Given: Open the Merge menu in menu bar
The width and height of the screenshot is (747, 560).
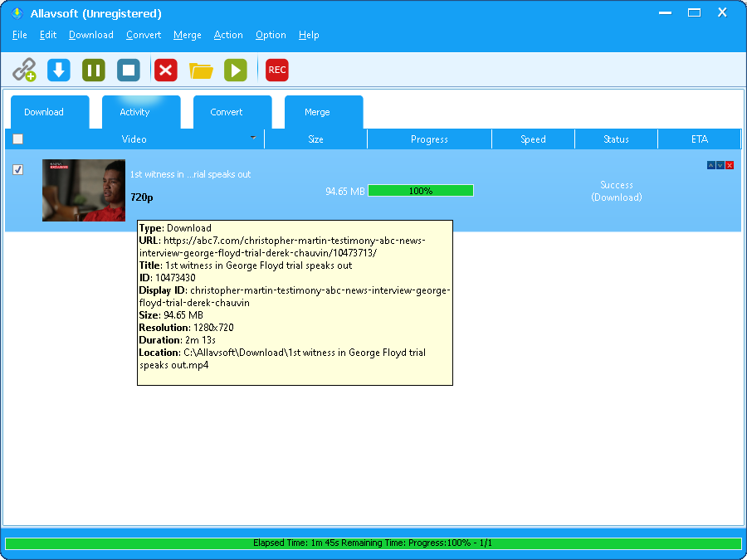Looking at the screenshot, I should (x=188, y=35).
